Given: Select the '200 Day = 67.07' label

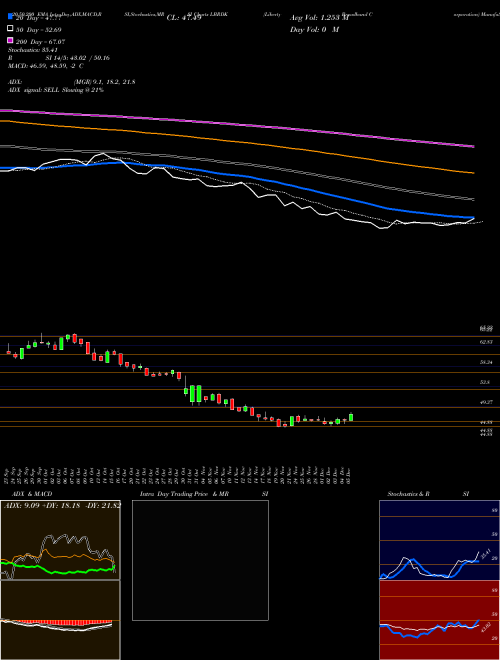Looking at the screenshot, I should tap(40, 42).
